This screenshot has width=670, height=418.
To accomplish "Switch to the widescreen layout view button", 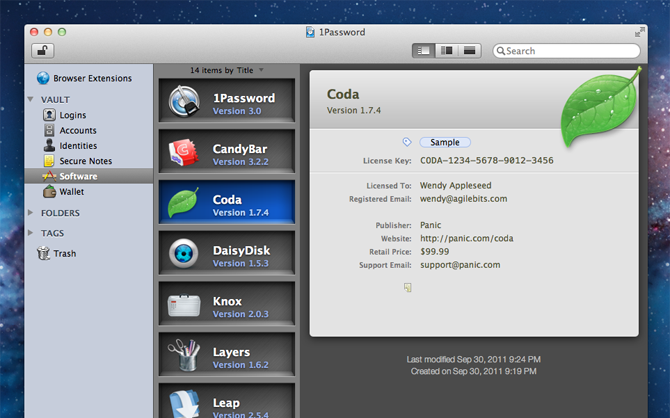I will pos(470,51).
